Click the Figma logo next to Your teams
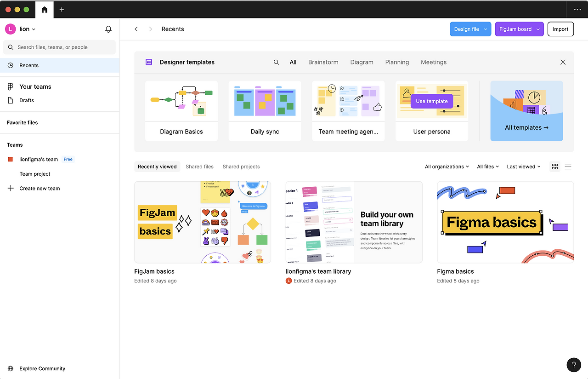The height and width of the screenshot is (379, 588). (x=11, y=86)
